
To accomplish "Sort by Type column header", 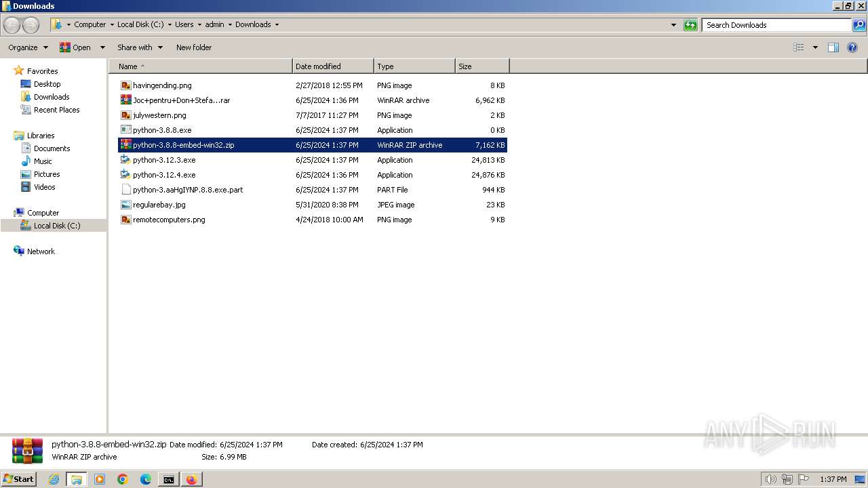I will point(414,66).
